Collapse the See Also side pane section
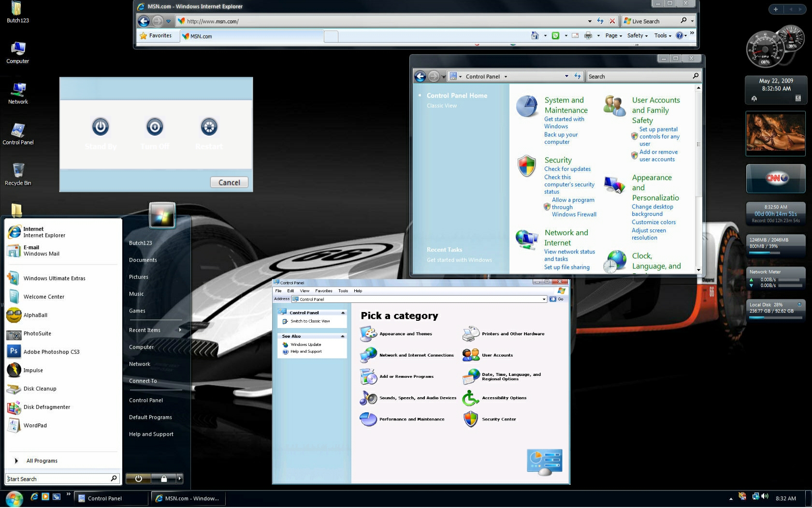This screenshot has width=812, height=508. point(343,336)
